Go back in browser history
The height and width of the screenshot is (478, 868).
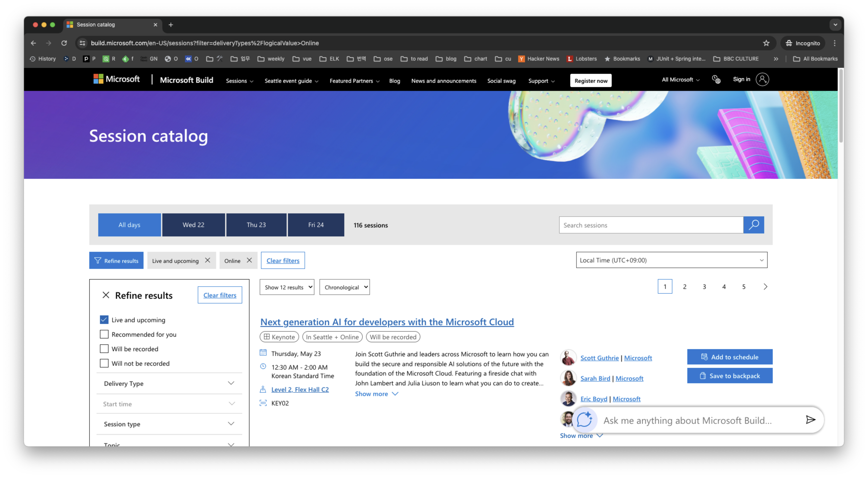click(x=33, y=43)
